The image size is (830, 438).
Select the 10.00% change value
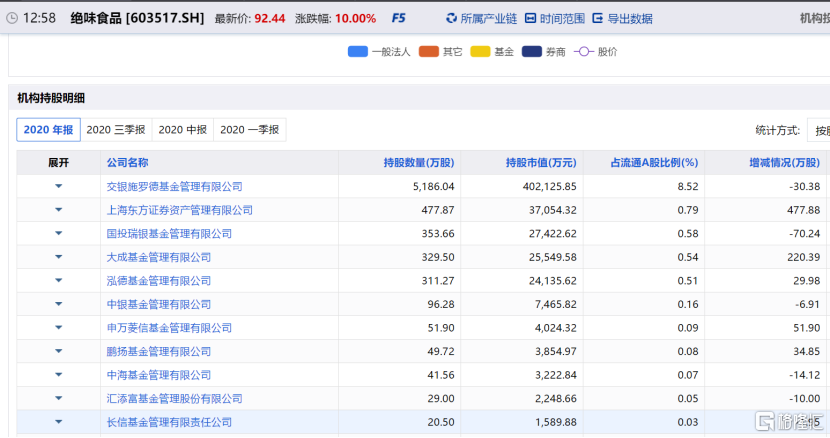(x=355, y=19)
